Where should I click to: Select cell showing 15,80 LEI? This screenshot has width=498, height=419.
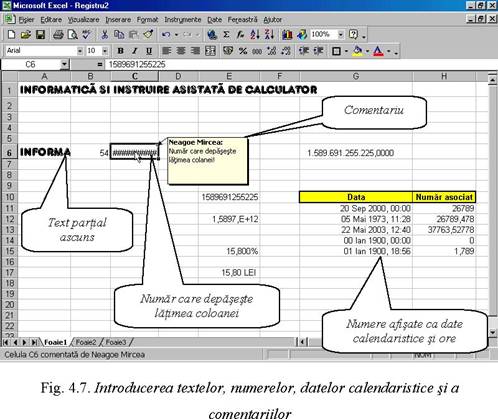tap(229, 273)
